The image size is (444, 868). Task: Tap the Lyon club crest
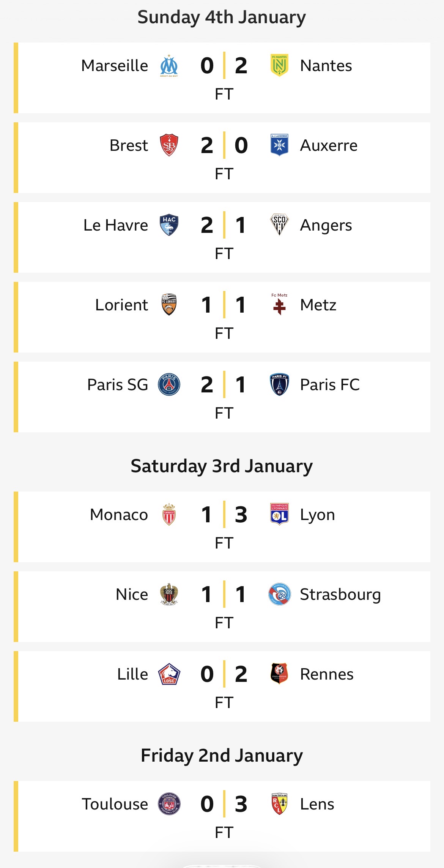(279, 514)
